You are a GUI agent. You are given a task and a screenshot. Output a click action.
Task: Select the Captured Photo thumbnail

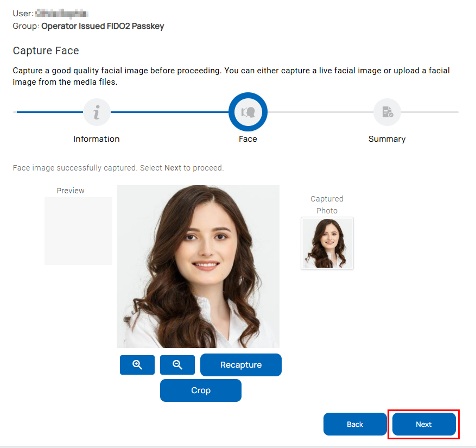pos(327,243)
